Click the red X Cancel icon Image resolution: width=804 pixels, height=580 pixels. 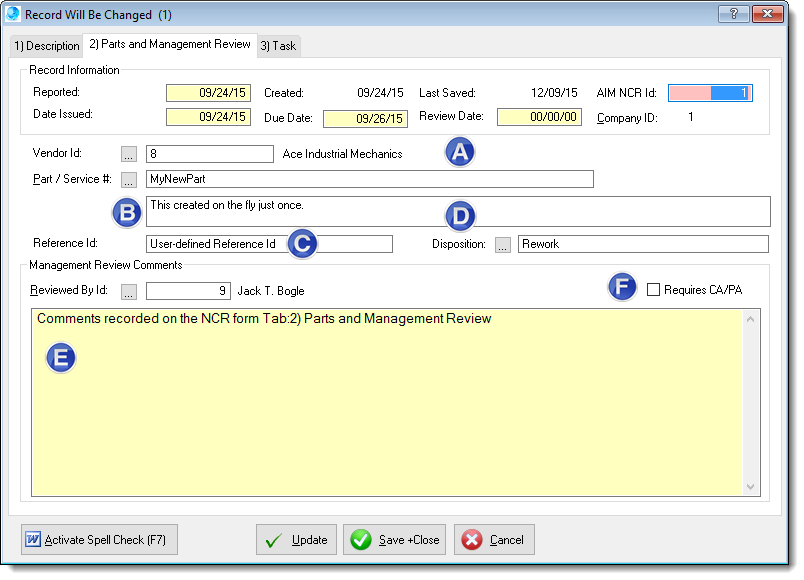pyautogui.click(x=472, y=540)
